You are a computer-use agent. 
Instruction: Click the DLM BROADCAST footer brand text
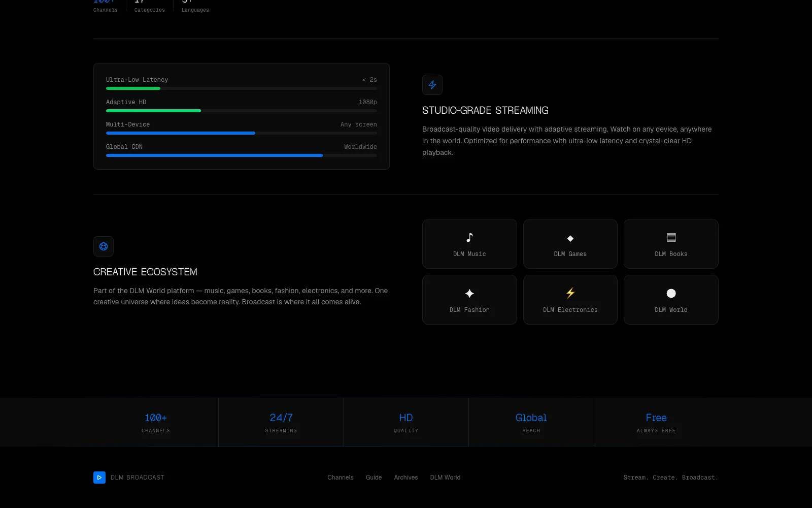click(138, 478)
